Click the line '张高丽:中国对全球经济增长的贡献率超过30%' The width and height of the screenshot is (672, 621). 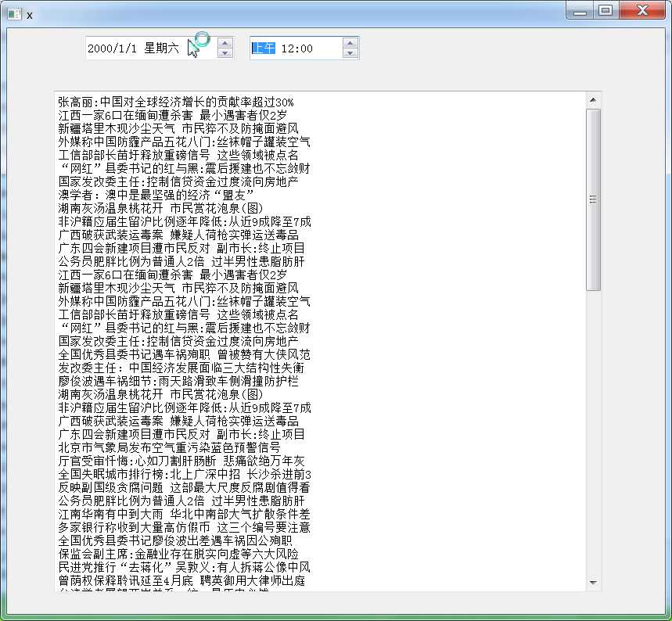coord(176,102)
